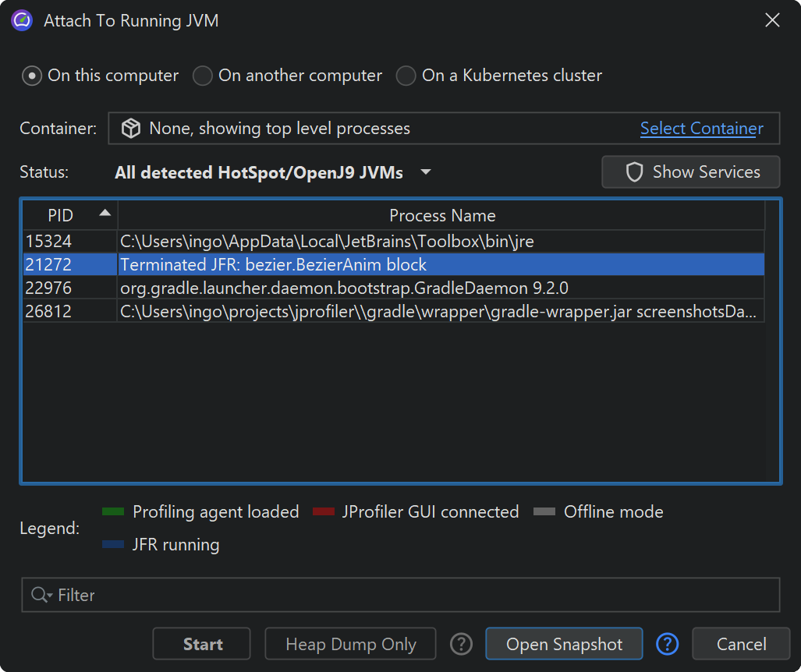Focus the Filter text field
Viewport: 801px width, 672px height.
[413, 596]
